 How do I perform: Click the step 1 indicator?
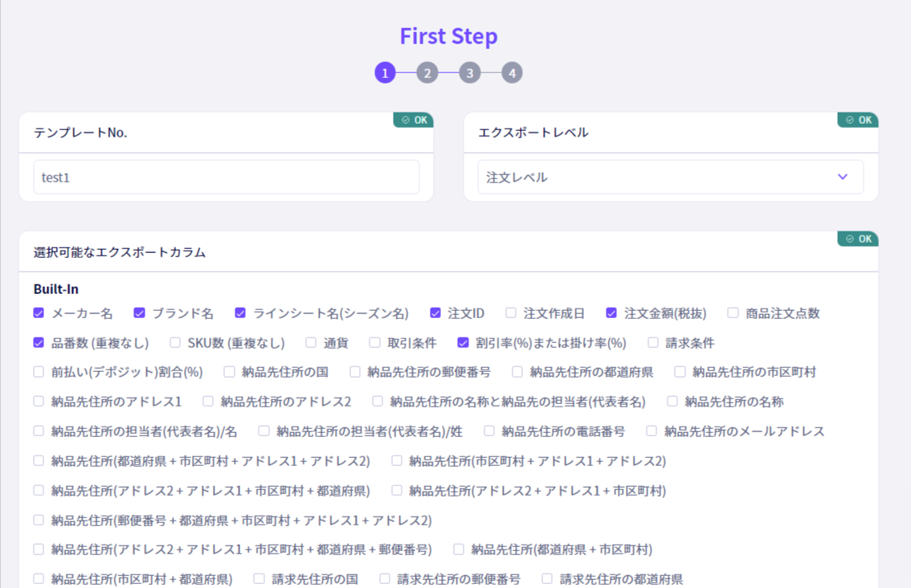(385, 73)
